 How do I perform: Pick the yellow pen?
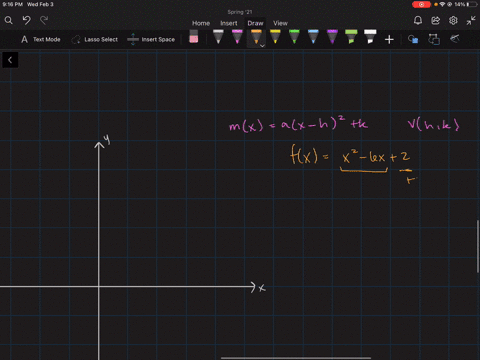[x=275, y=37]
